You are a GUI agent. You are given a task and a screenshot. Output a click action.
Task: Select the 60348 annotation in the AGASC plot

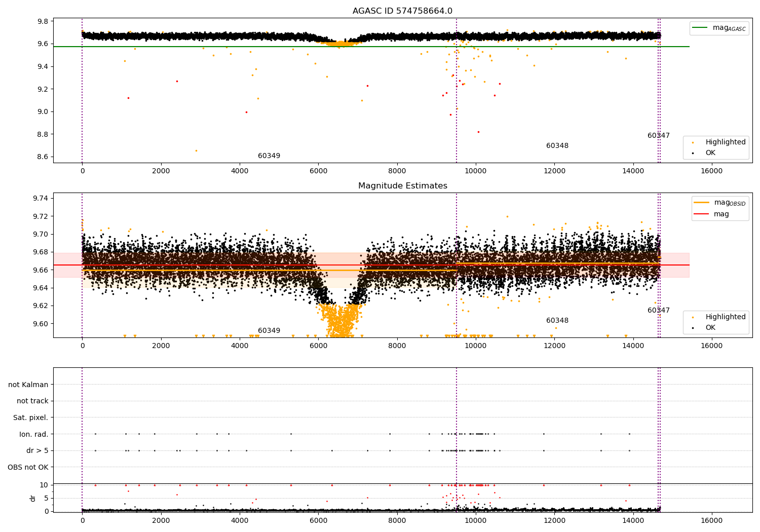click(x=557, y=145)
